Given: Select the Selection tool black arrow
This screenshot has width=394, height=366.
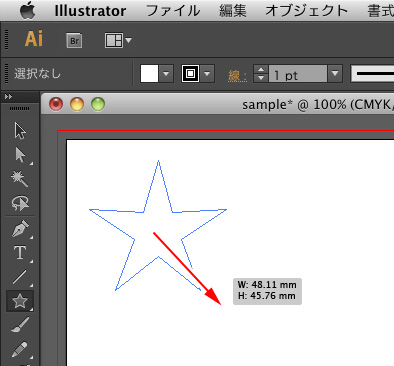Looking at the screenshot, I should [x=20, y=130].
